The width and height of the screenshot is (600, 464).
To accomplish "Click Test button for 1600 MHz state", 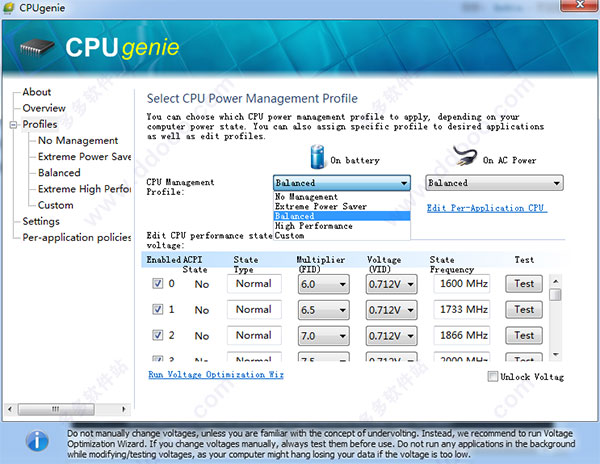I will (524, 284).
